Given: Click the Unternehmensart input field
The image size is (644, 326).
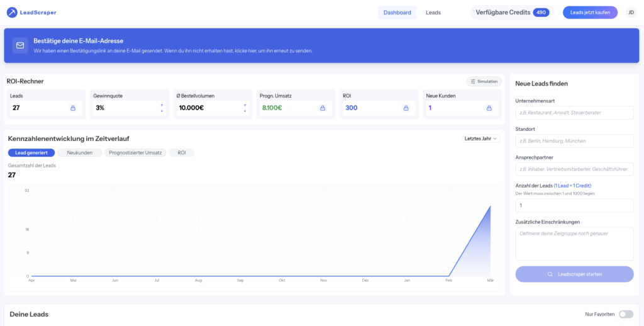Looking at the screenshot, I should (574, 113).
